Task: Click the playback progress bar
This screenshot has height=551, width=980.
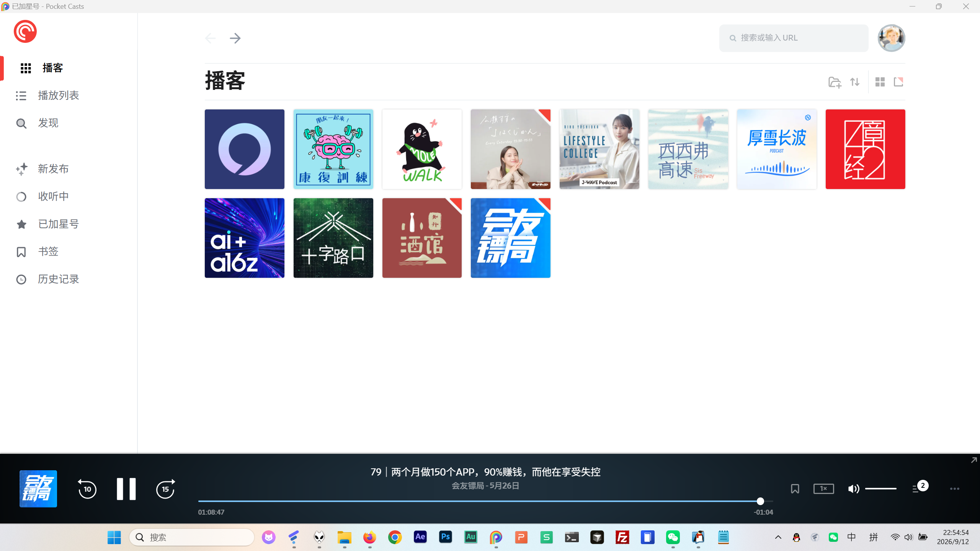Action: pyautogui.click(x=485, y=501)
